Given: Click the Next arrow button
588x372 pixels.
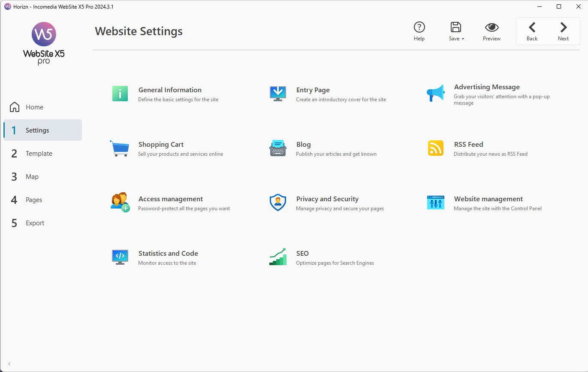Looking at the screenshot, I should click(x=563, y=31).
